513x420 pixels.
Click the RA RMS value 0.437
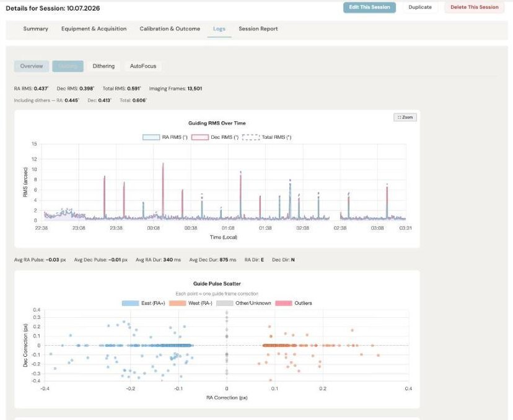(41, 89)
